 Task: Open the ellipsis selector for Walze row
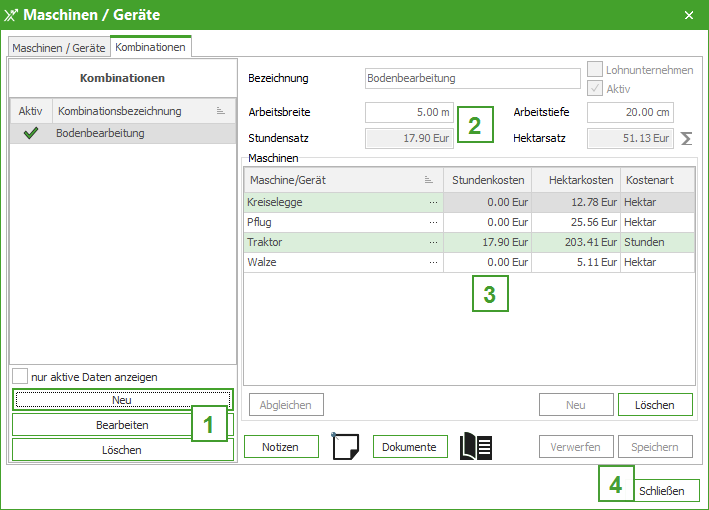[x=433, y=262]
